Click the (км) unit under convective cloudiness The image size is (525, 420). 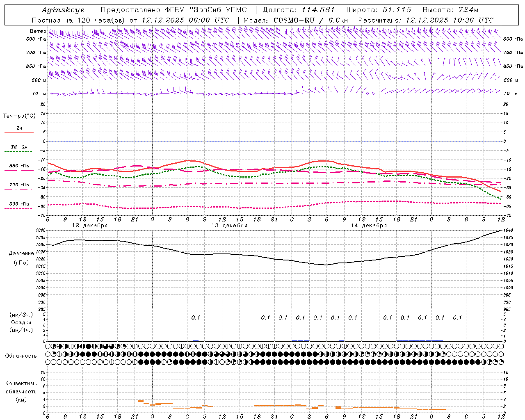(x=21, y=399)
